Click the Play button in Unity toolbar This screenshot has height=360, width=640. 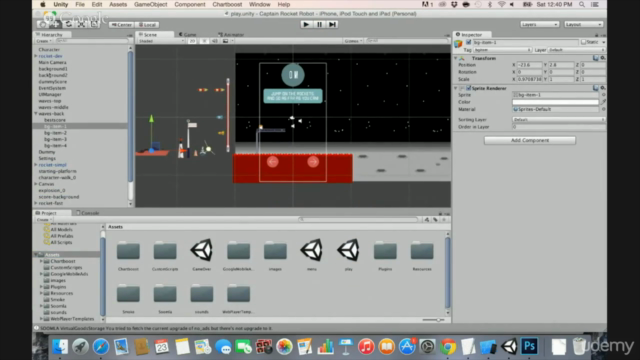point(306,24)
